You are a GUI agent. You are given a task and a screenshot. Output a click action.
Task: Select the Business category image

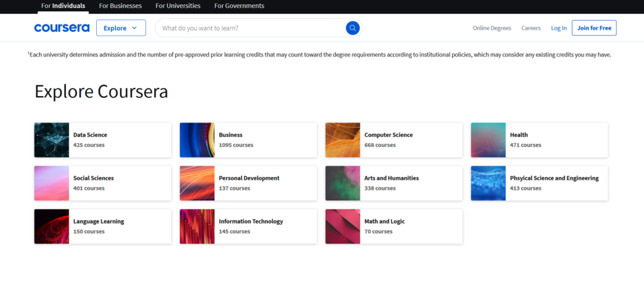point(197,140)
